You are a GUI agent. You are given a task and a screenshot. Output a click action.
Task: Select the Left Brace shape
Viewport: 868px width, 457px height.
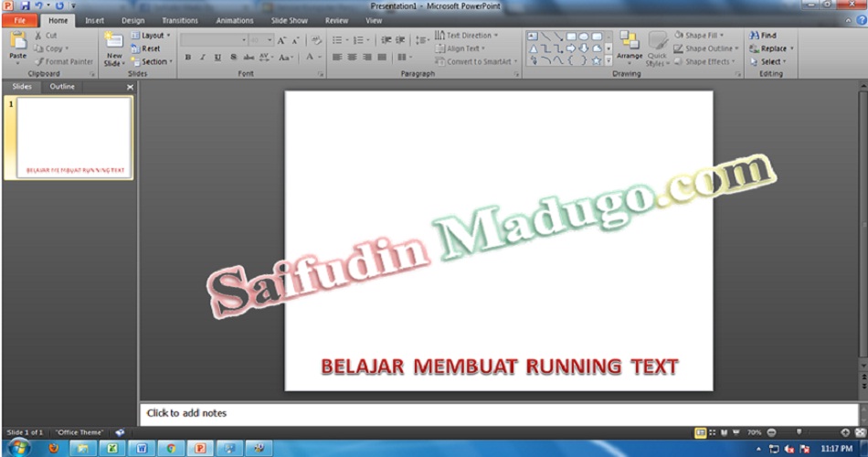tap(571, 61)
